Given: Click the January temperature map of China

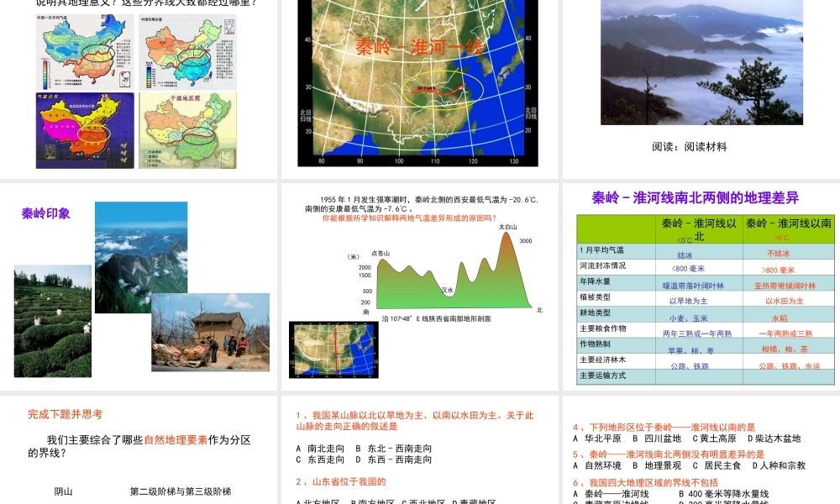Looking at the screenshot, I should [x=80, y=50].
